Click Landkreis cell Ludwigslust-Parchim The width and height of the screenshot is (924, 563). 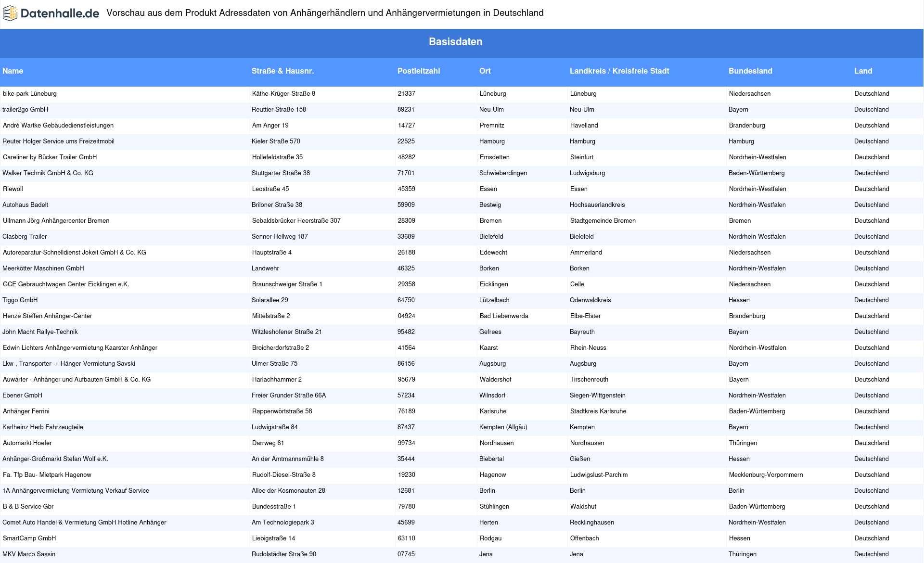coord(599,475)
